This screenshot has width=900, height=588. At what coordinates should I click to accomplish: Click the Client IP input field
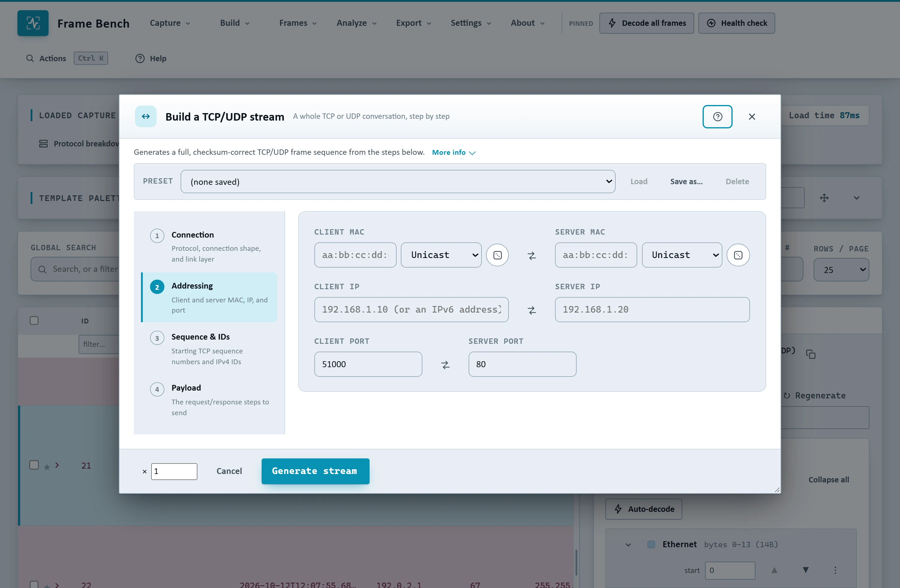tap(411, 310)
